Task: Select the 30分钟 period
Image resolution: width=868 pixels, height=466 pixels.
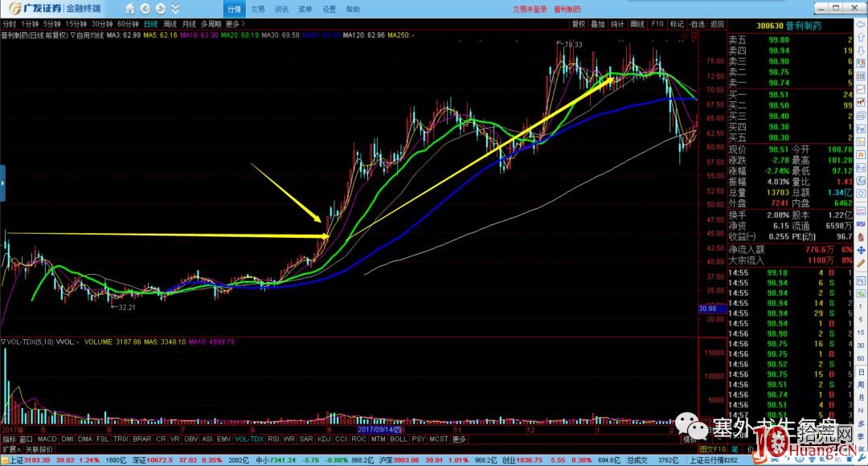Action: (102, 24)
